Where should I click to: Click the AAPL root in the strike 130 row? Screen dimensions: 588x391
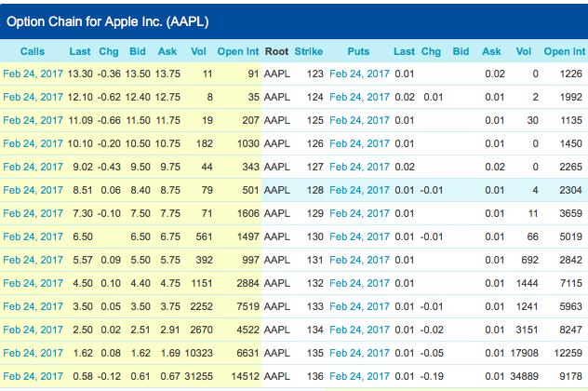click(276, 236)
